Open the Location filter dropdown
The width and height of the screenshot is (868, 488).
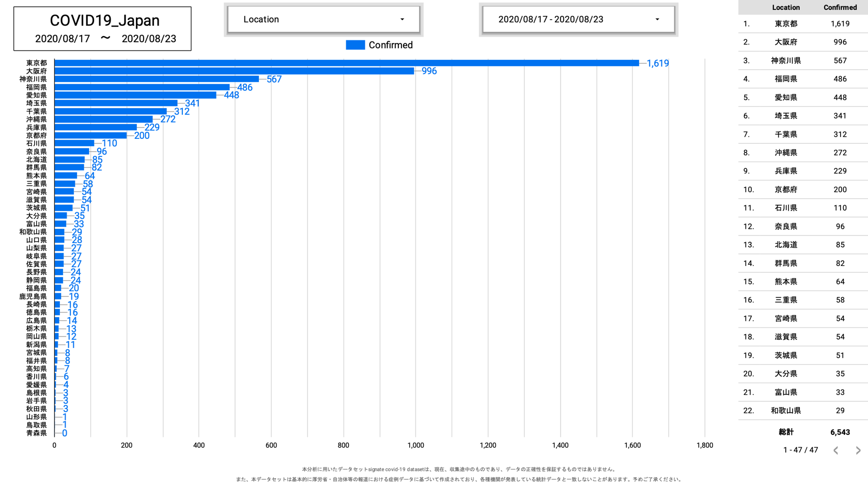coord(323,20)
